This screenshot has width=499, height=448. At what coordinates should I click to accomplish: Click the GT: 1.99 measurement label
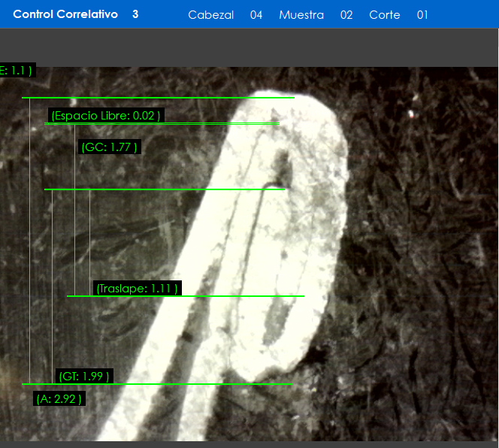pos(84,376)
